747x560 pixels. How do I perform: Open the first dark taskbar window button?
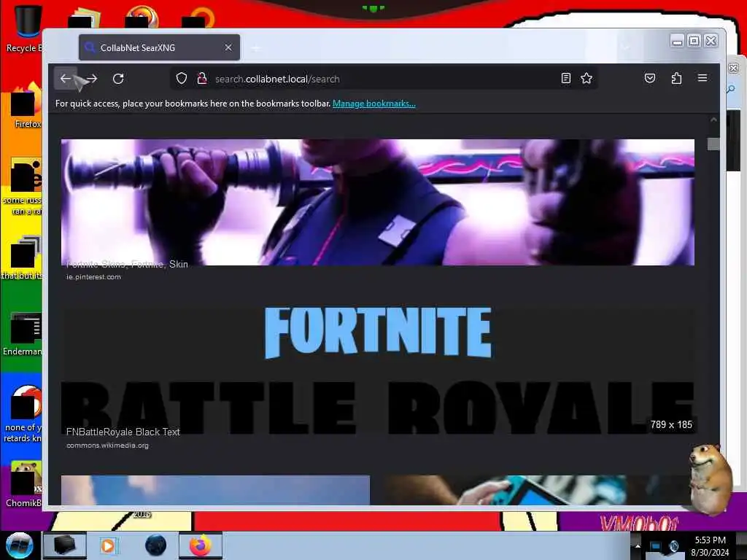coord(65,545)
